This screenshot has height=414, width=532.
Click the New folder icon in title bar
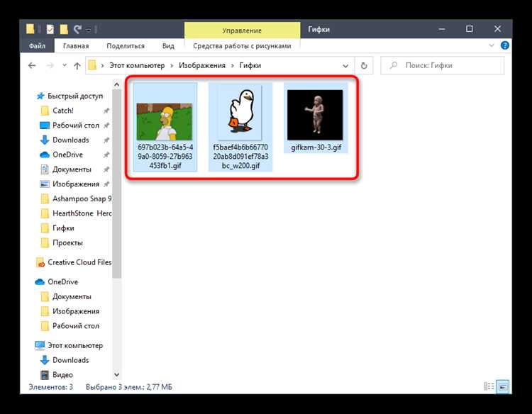click(64, 30)
